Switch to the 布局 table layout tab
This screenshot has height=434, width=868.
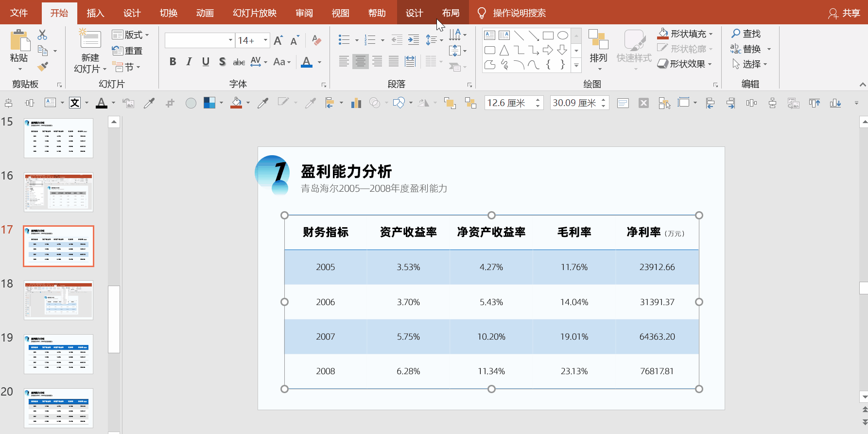(451, 13)
